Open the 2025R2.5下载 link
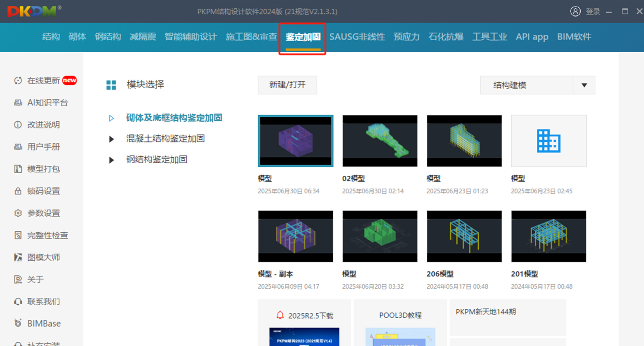 click(x=311, y=316)
